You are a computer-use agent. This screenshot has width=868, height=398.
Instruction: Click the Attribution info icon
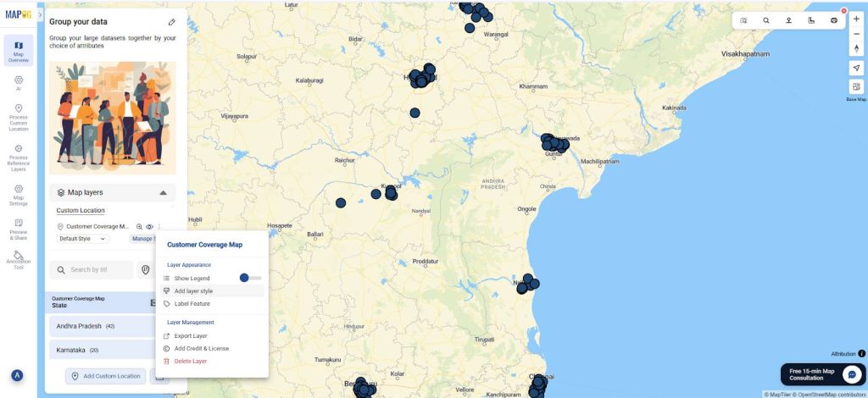coord(861,354)
